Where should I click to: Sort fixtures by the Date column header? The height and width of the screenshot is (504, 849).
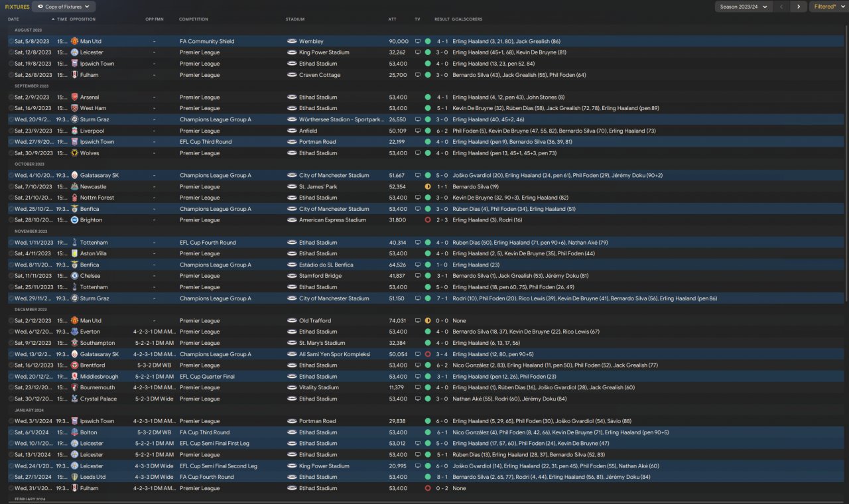click(13, 19)
